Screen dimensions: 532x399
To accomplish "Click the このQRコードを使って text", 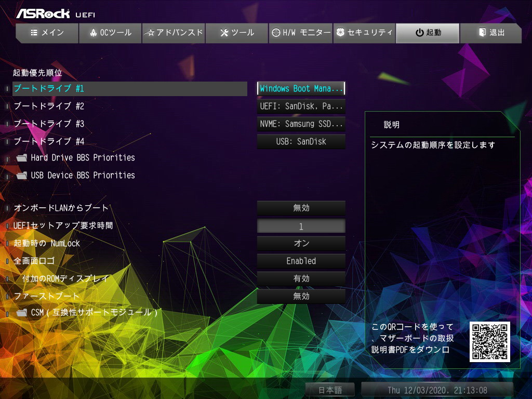I will 412,327.
